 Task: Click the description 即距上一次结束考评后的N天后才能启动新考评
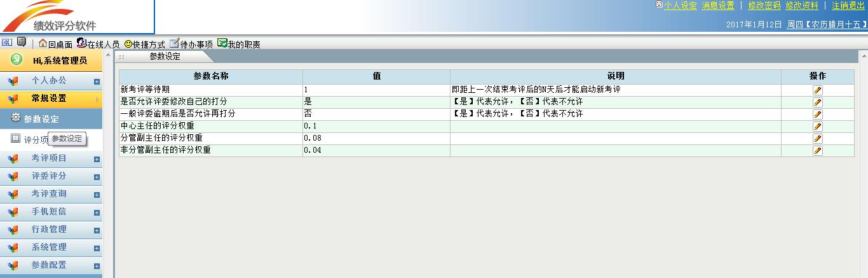point(536,90)
